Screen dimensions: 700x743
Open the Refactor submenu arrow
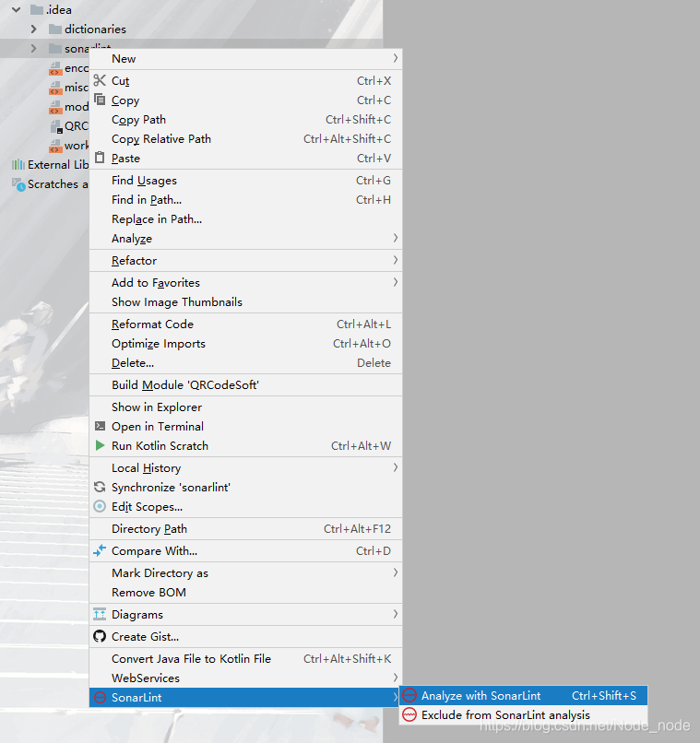coord(395,260)
